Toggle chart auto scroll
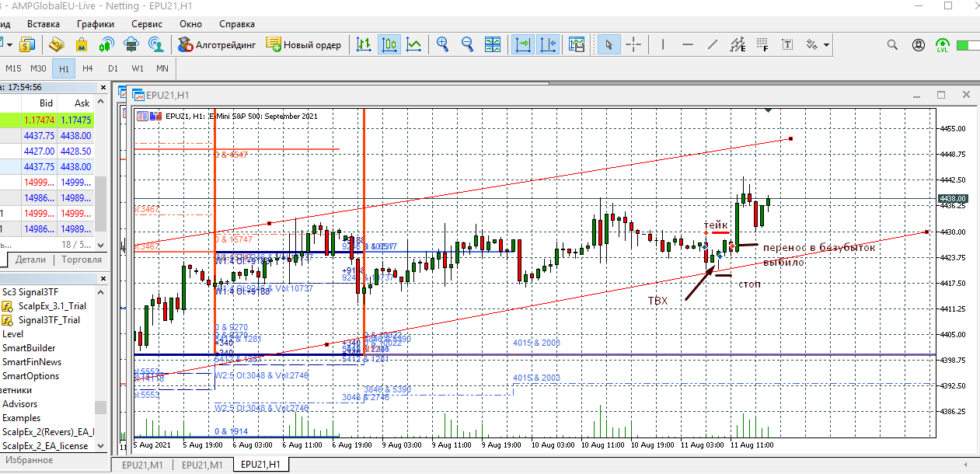Screen dimensions: 980x474 pos(522,44)
